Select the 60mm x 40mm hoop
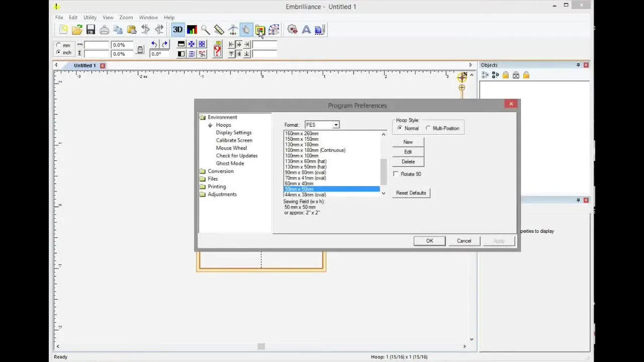Viewport: 644px width, 362px height. tap(332, 183)
